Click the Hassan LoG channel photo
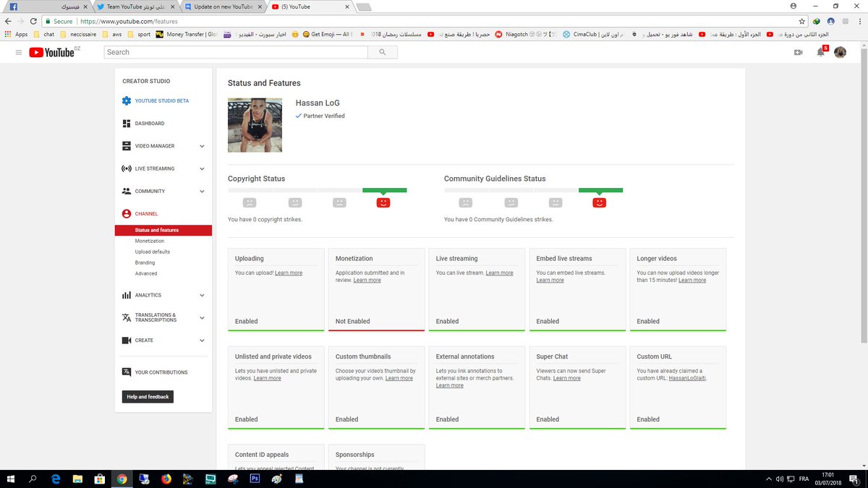This screenshot has width=868, height=488. pos(255,125)
